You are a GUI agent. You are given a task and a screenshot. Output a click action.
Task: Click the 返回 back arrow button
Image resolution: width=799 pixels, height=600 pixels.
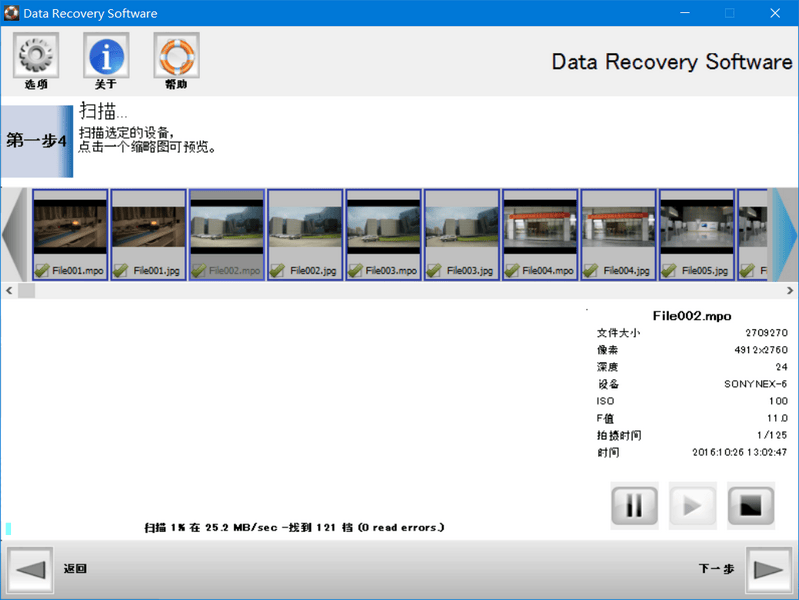[30, 569]
